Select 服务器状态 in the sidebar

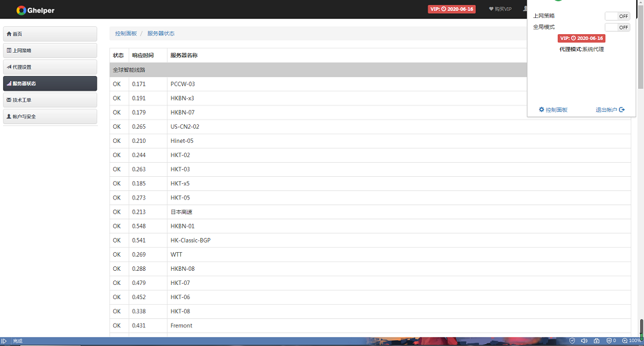[50, 83]
